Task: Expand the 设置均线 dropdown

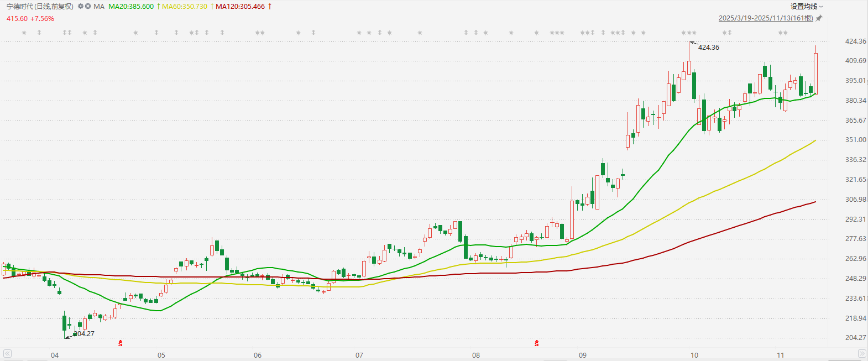Action: point(807,7)
